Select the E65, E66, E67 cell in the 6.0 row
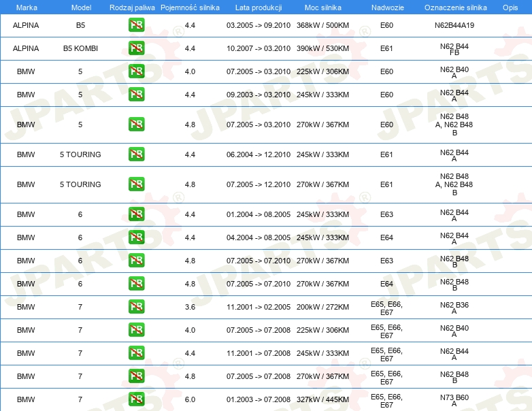This screenshot has height=411, width=532. (386, 401)
